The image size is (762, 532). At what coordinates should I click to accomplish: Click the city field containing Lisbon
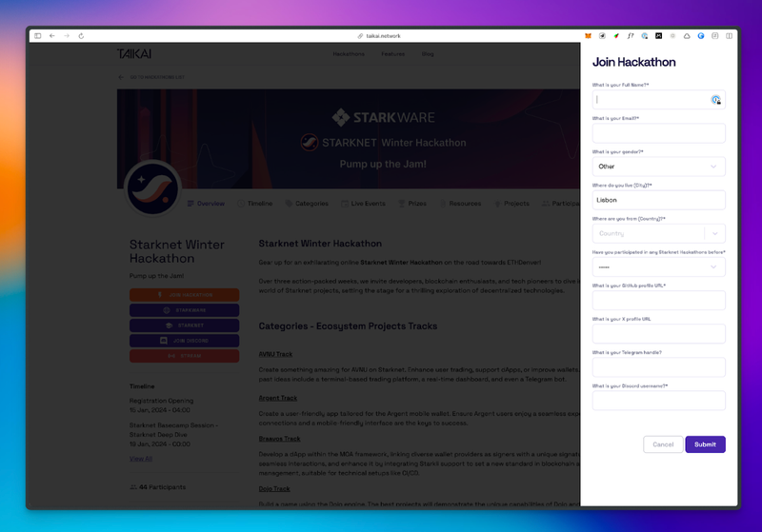tap(658, 200)
